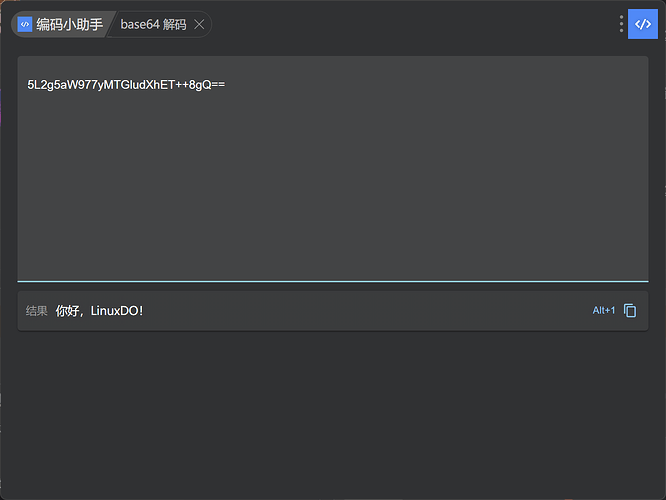Copy the result with the copy icon
666x500 pixels.
coord(630,311)
